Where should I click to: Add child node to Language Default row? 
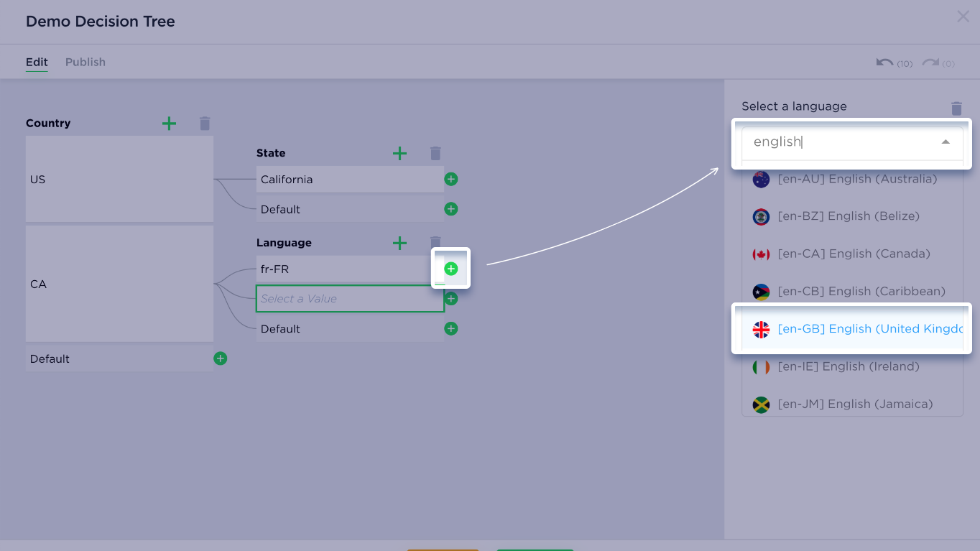click(x=451, y=328)
